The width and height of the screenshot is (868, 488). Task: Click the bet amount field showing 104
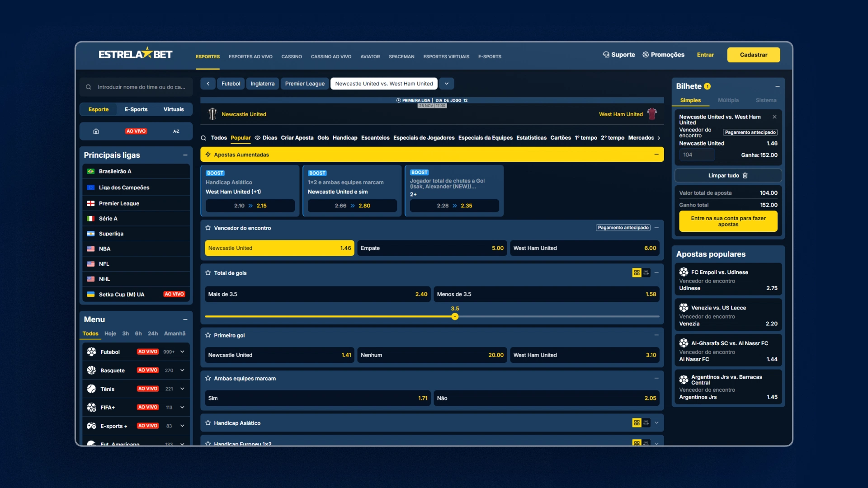(697, 155)
